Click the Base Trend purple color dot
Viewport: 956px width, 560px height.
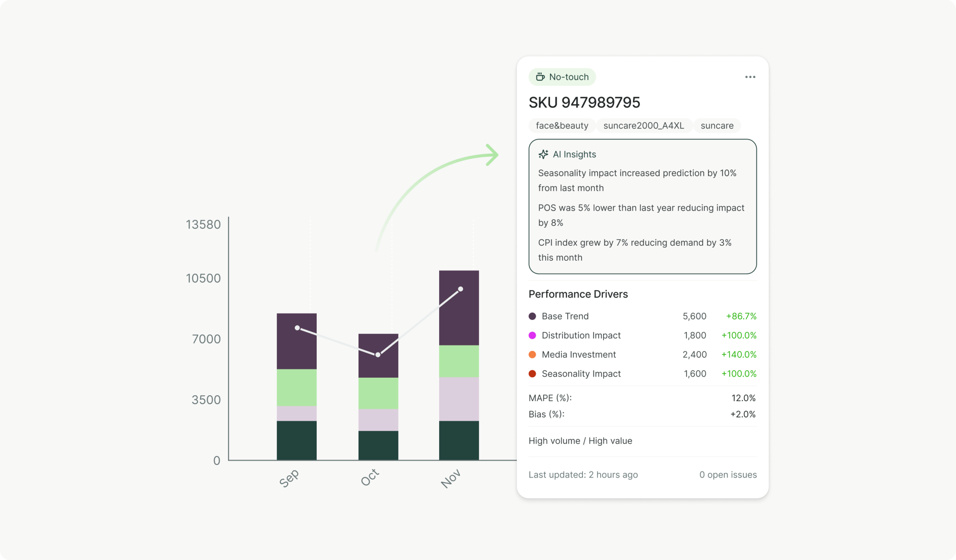pos(532,316)
